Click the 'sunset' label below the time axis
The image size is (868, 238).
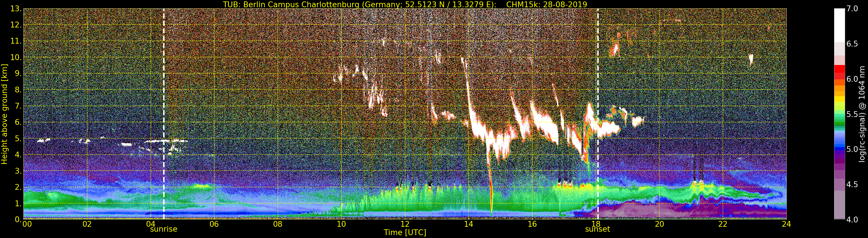coord(598,229)
